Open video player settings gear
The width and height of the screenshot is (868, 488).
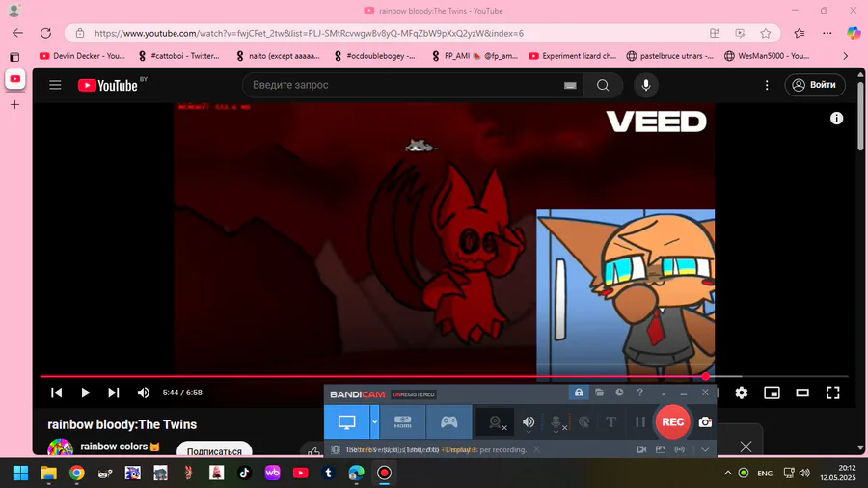tap(742, 393)
